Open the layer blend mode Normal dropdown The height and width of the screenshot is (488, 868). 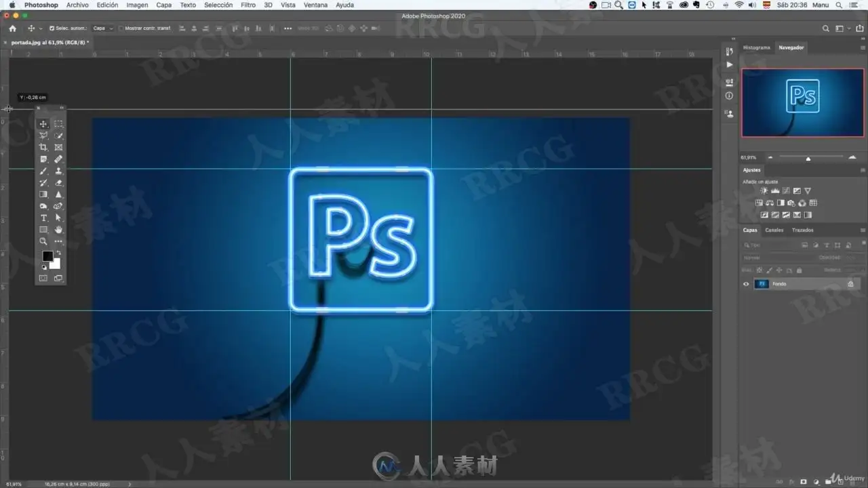click(x=777, y=258)
